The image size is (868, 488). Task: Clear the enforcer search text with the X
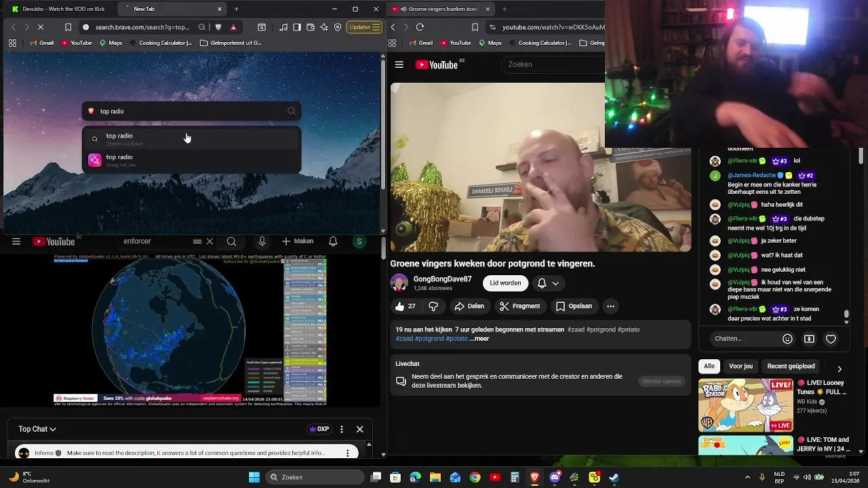[x=210, y=241]
